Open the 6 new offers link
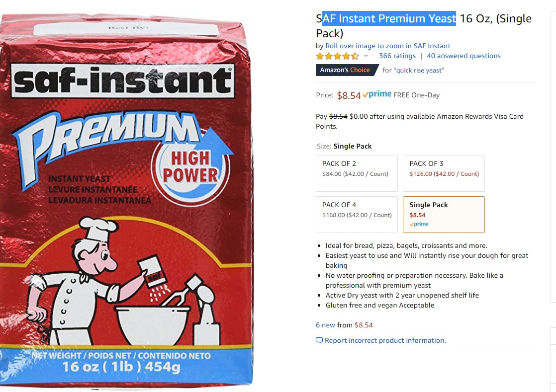This screenshot has height=392, width=556. point(326,325)
